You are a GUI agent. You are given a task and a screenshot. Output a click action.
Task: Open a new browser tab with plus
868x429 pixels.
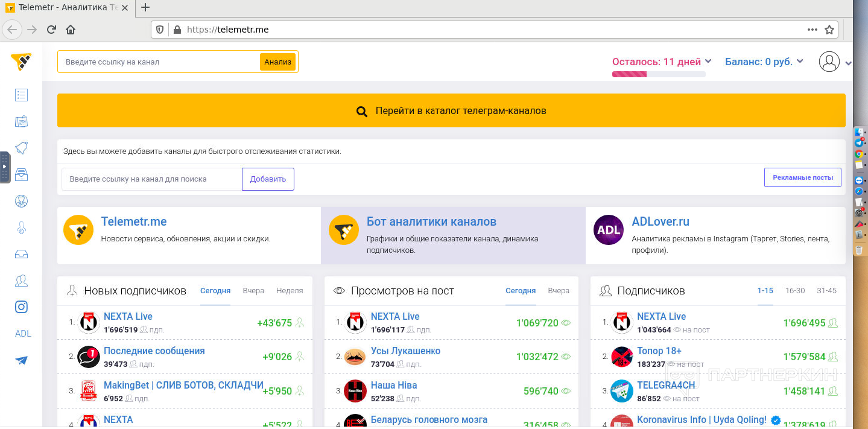pyautogui.click(x=145, y=8)
